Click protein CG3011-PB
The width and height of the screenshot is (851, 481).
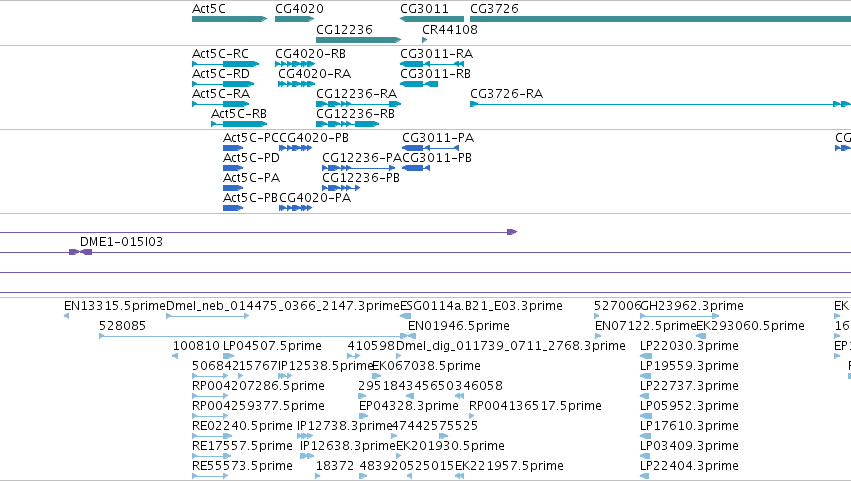pyautogui.click(x=416, y=168)
